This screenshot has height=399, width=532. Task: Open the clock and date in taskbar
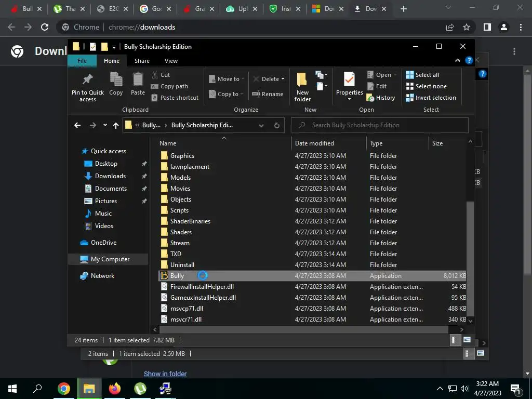tap(487, 389)
